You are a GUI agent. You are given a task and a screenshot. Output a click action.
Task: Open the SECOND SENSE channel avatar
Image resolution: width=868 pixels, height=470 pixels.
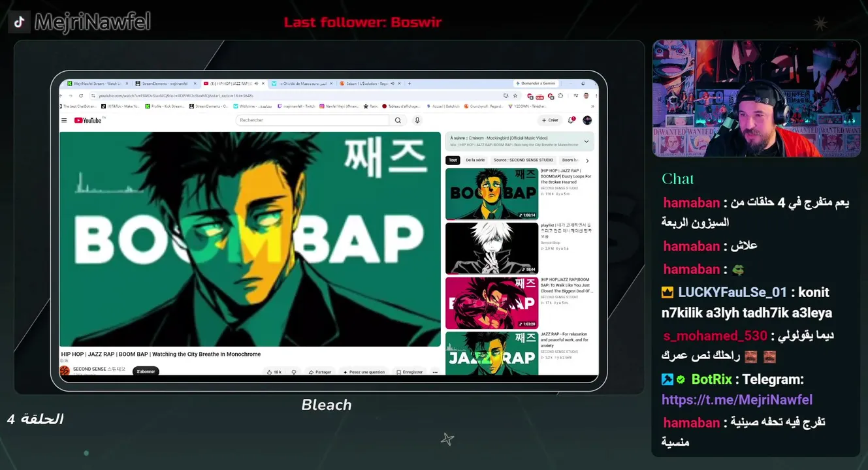coord(65,371)
